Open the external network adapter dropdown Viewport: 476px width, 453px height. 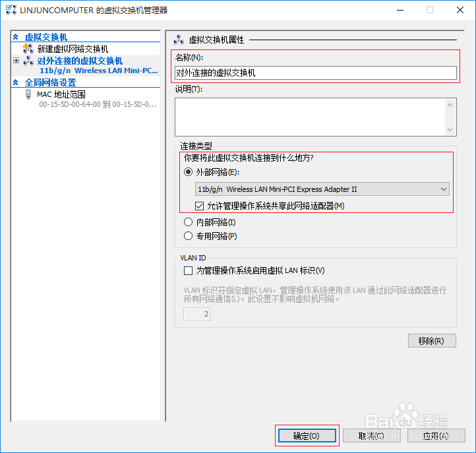[x=322, y=189]
